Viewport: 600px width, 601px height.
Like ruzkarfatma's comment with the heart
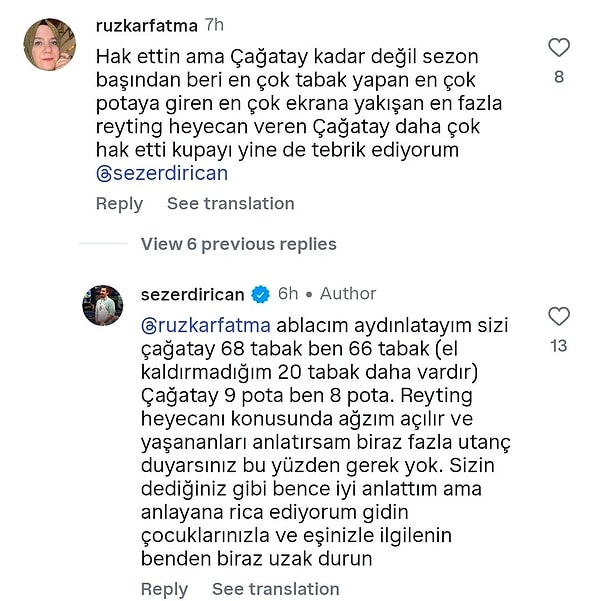coord(559,47)
